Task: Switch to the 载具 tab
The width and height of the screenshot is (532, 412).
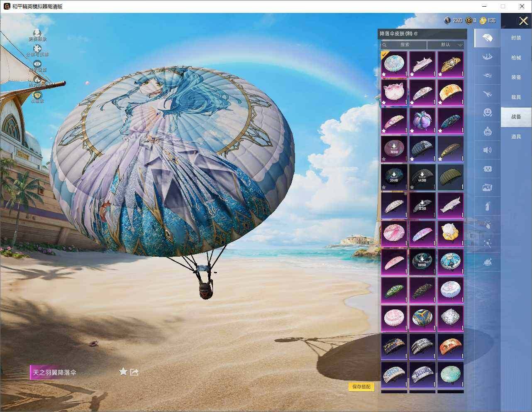Action: coord(516,97)
